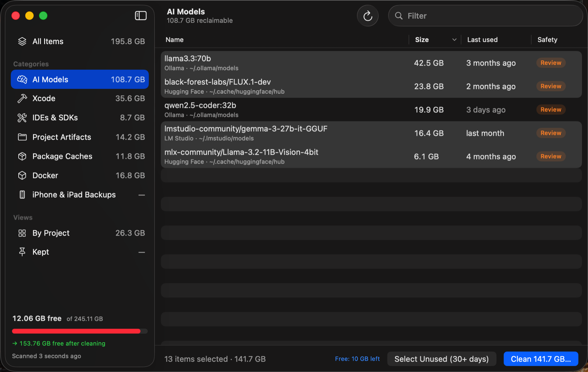588x372 pixels.
Task: Click the Xcode hammer icon
Action: [22, 99]
